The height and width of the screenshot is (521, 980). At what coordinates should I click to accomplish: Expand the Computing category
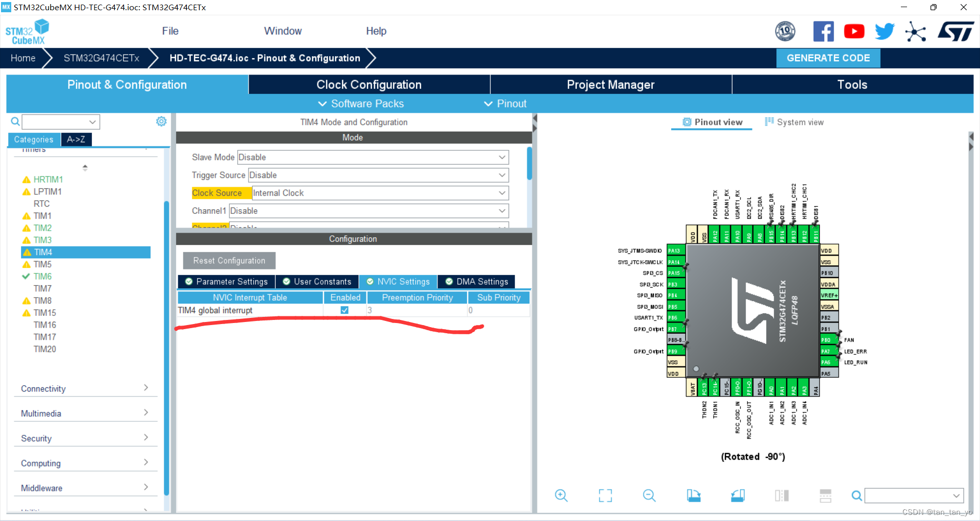85,463
